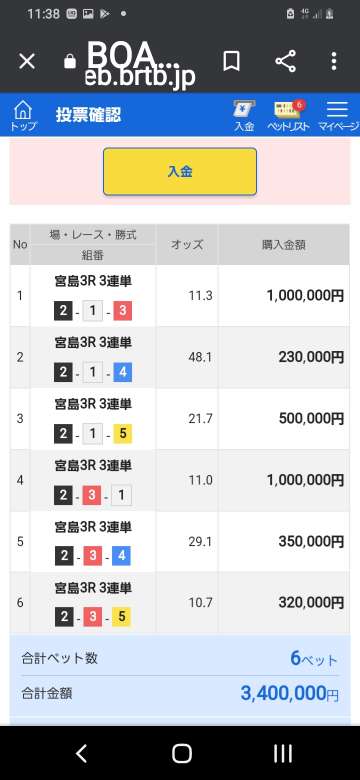Tap the Android back navigation button
The height and width of the screenshot is (780, 360).
[81, 754]
